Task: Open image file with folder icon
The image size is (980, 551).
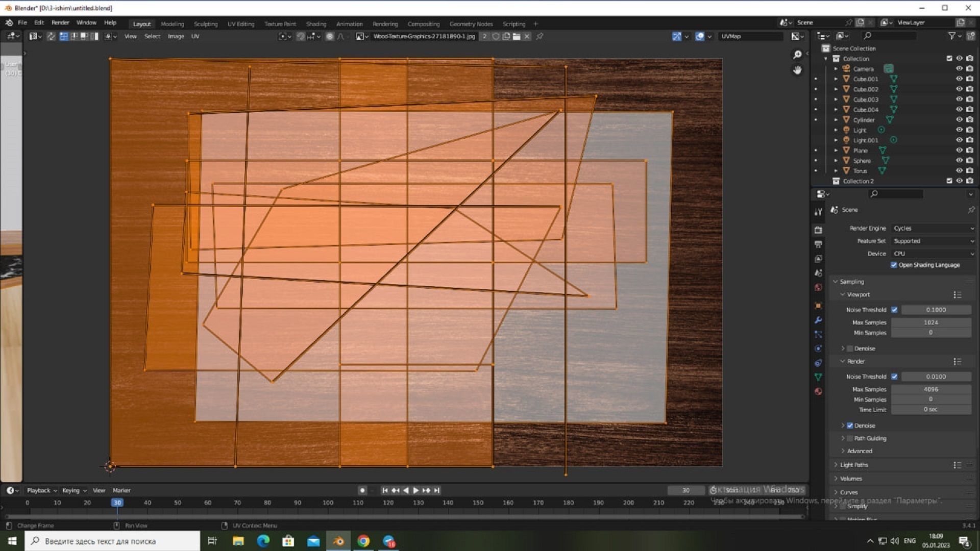Action: 517,36
